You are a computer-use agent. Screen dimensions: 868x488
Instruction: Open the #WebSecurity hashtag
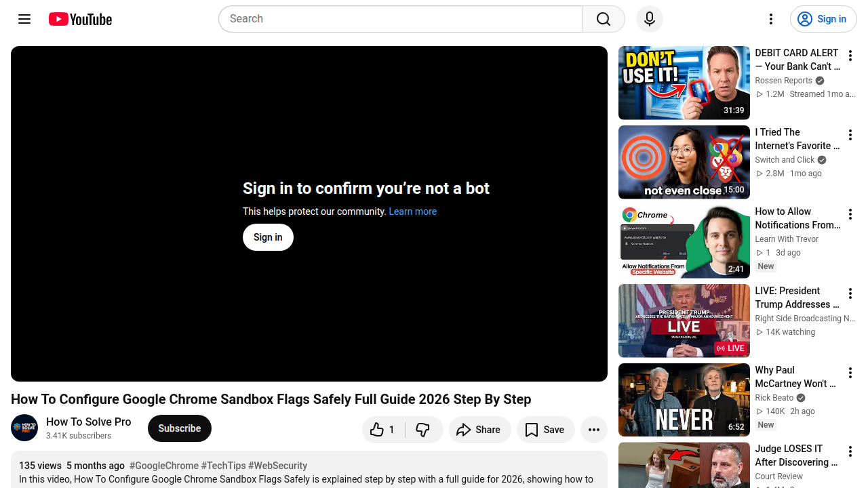[277, 466]
